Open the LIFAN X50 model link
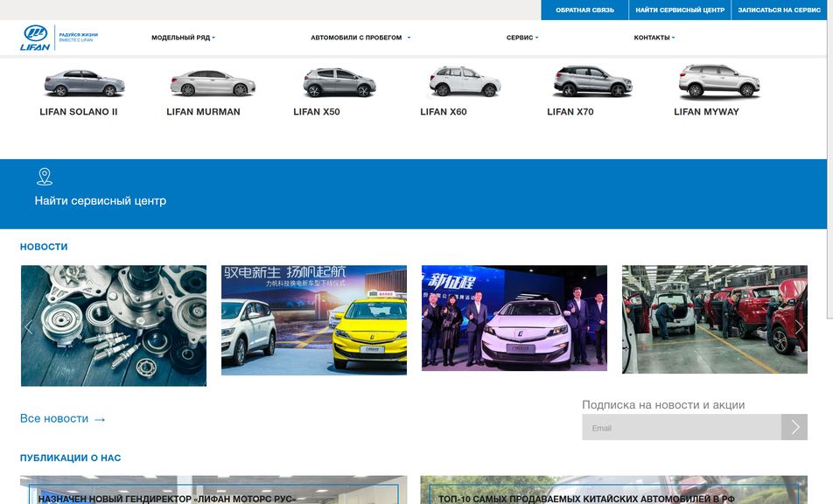Screen dimensions: 833x504 [x=317, y=112]
